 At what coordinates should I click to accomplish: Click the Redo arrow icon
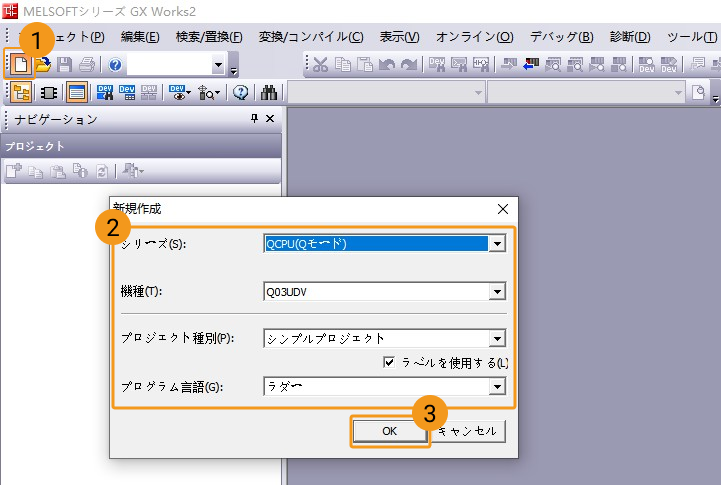coord(409,65)
